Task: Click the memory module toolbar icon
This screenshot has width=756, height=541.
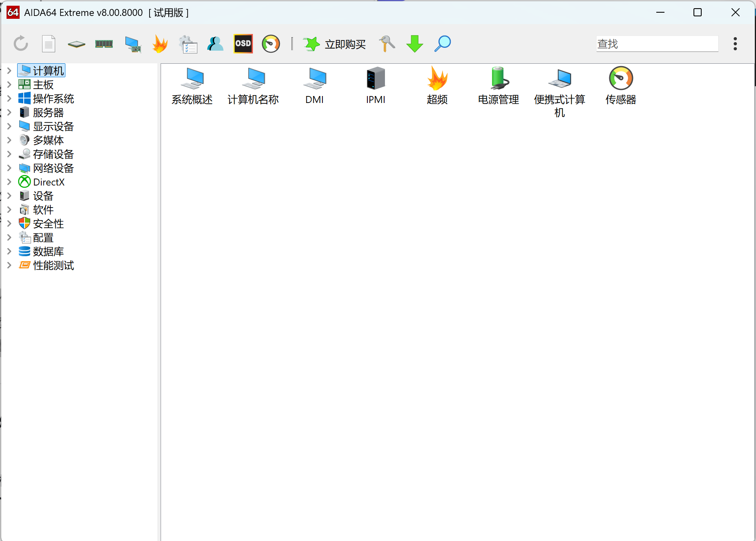Action: coord(104,44)
